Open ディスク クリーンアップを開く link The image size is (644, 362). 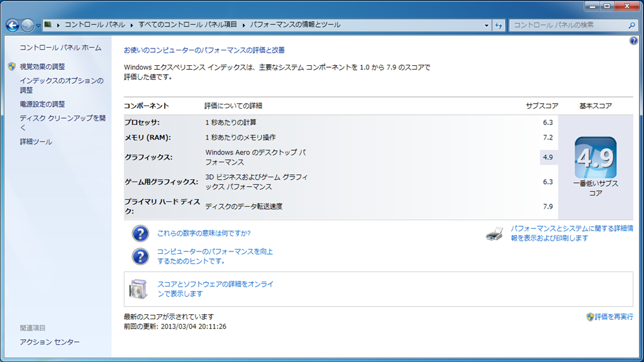[62, 123]
